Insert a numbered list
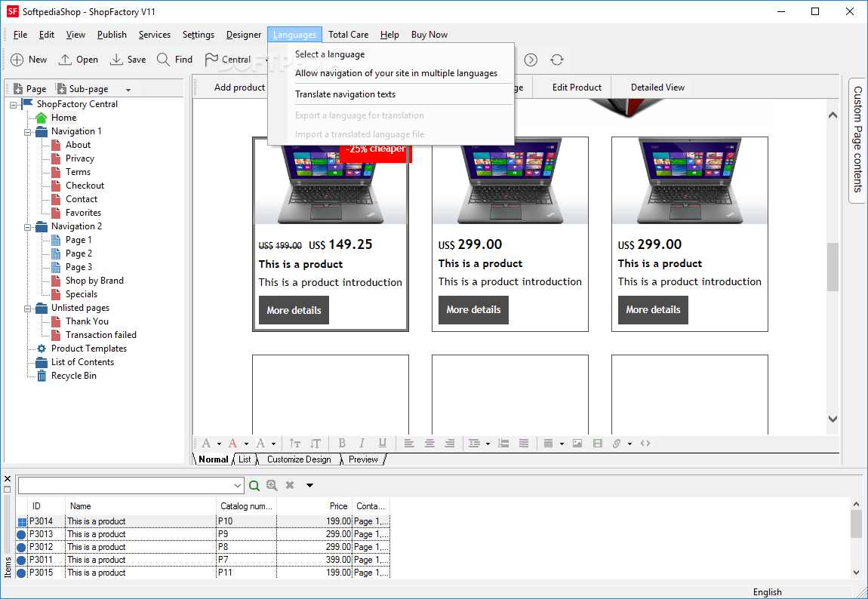868x599 pixels. (503, 444)
